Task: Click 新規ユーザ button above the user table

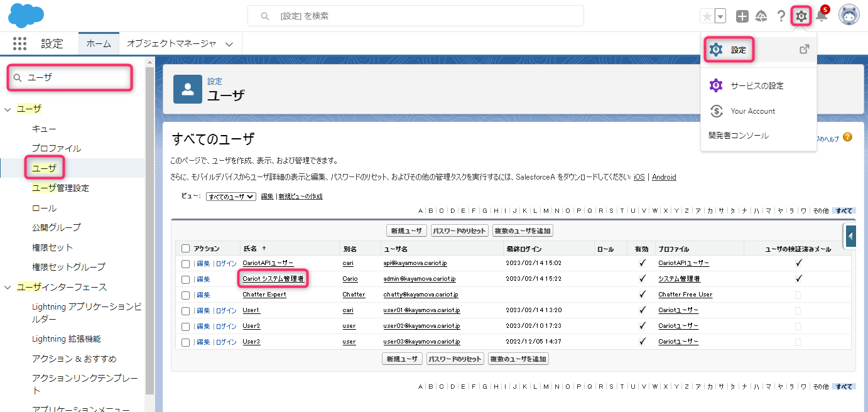Action: (407, 230)
